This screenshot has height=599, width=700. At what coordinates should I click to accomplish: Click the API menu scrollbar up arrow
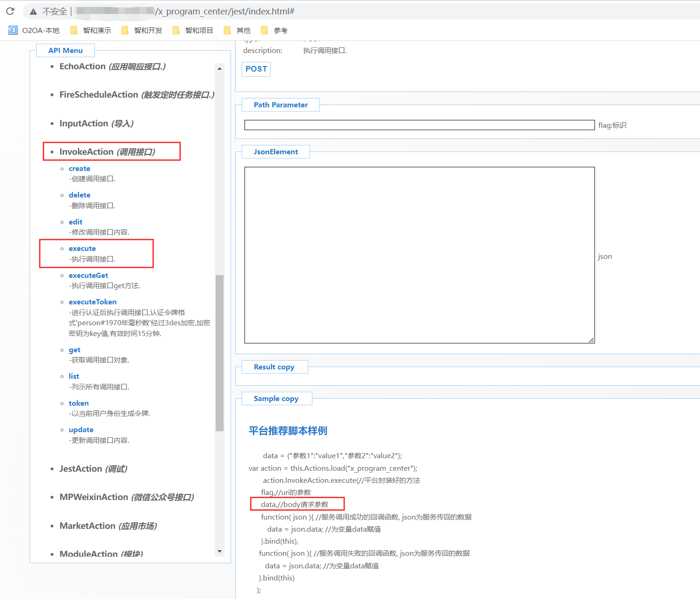tap(219, 68)
